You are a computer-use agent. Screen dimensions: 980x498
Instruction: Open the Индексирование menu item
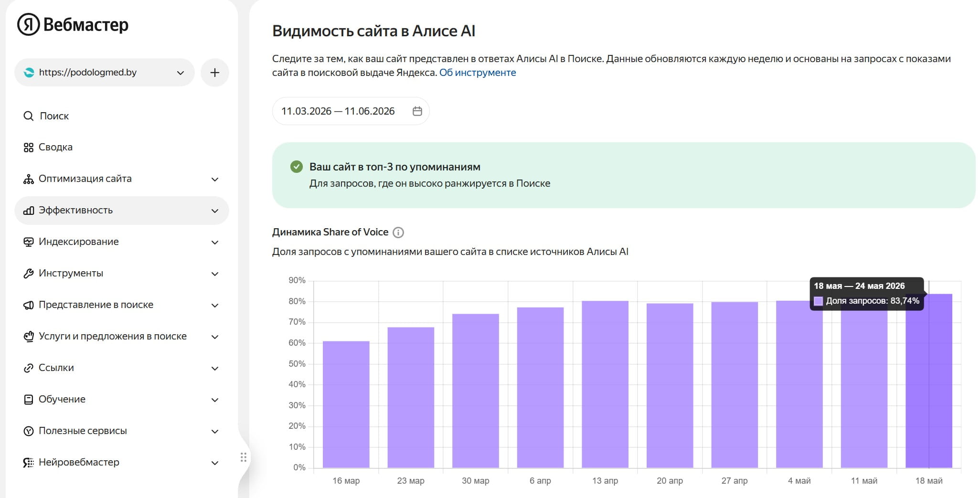tap(122, 242)
